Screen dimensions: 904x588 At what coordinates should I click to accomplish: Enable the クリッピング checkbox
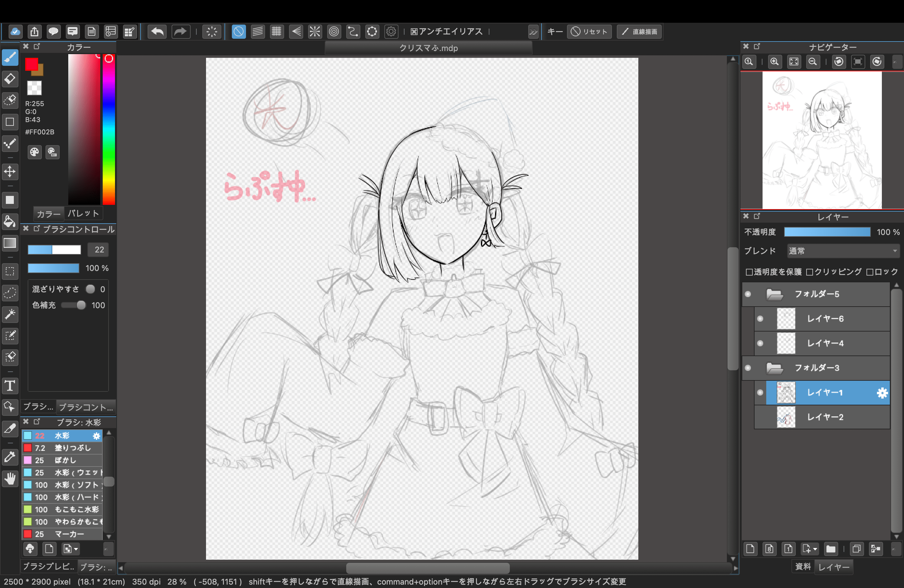pyautogui.click(x=809, y=272)
